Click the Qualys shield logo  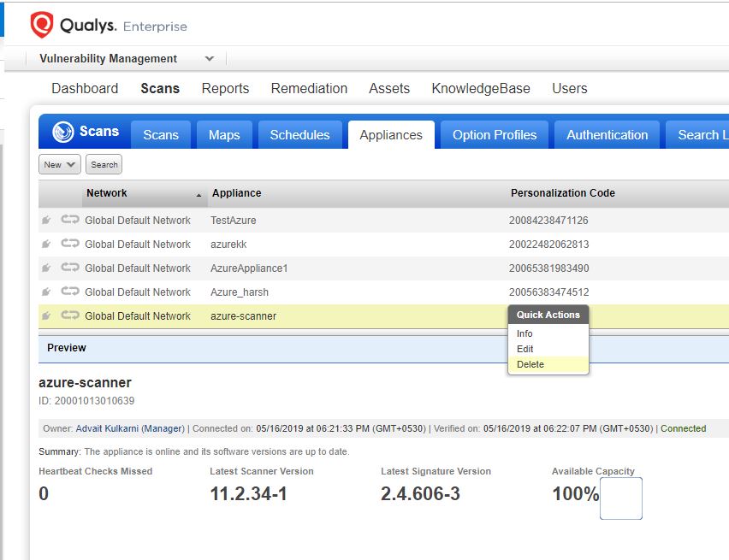[41, 26]
